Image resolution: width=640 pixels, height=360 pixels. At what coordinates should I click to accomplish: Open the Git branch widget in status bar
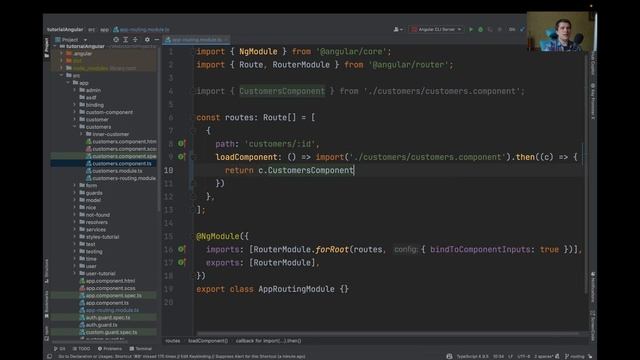575,356
